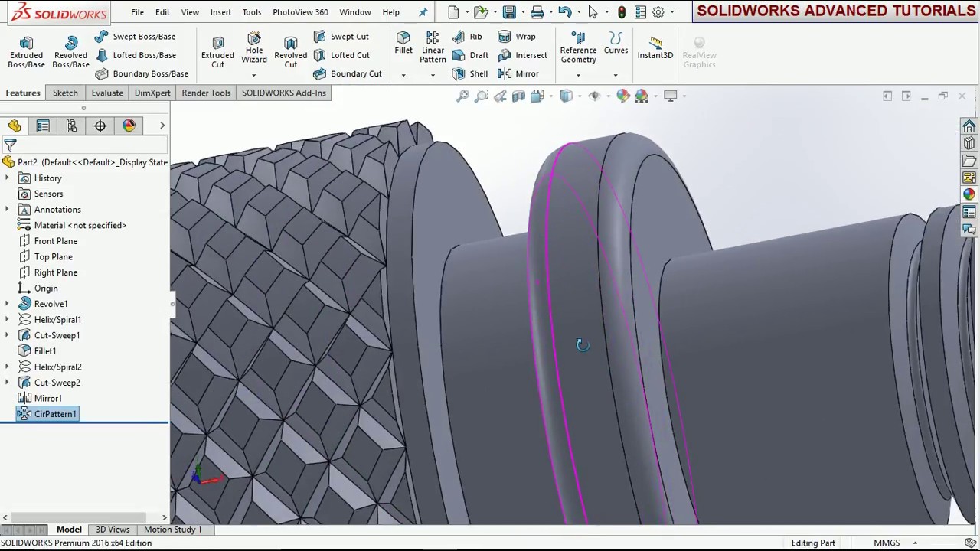Image resolution: width=980 pixels, height=551 pixels.
Task: Expand the Cut-Sweep2 feature
Action: (x=7, y=383)
